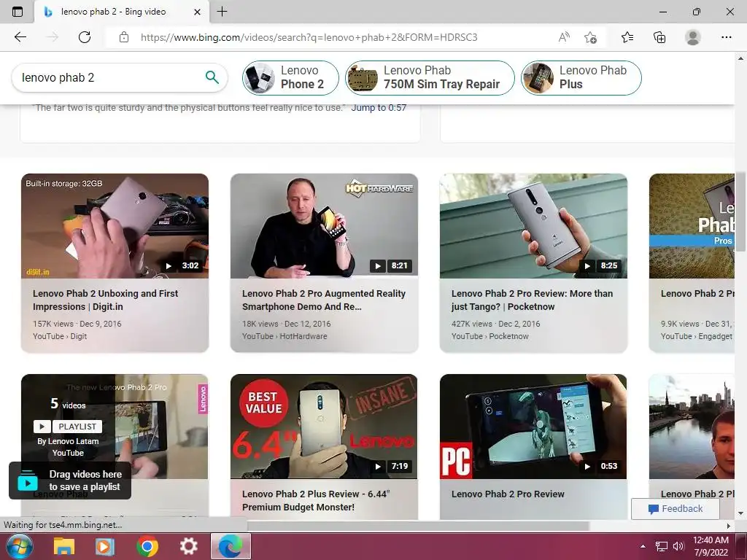Select Lenovo Phab 750M Sim Tray Repair chip
This screenshot has height=560, width=747.
coord(430,77)
